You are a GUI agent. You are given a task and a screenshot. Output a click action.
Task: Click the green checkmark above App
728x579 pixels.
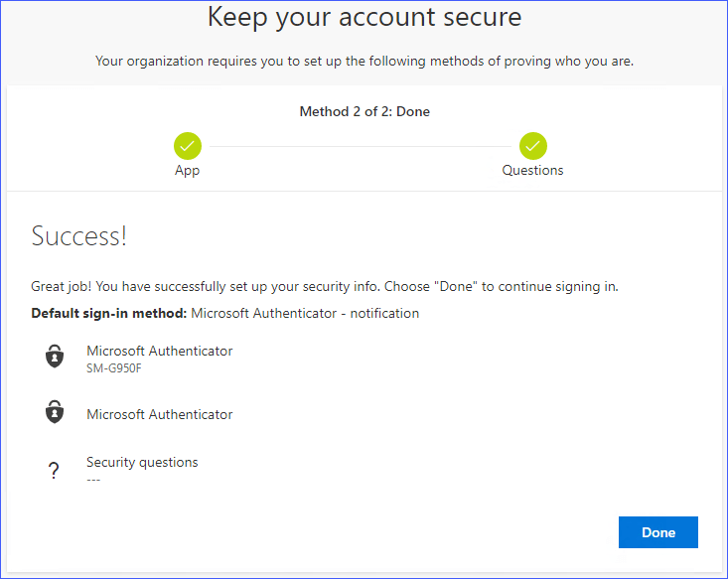tap(187, 146)
